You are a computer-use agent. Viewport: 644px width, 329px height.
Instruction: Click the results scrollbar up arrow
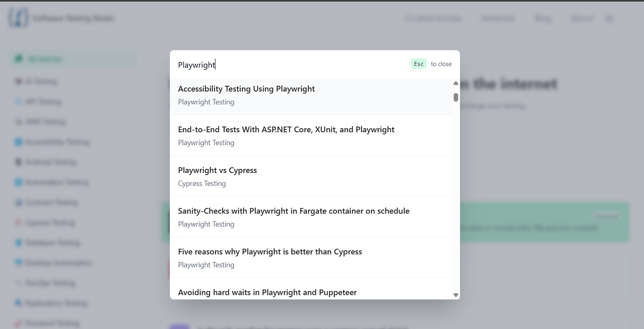(x=456, y=83)
